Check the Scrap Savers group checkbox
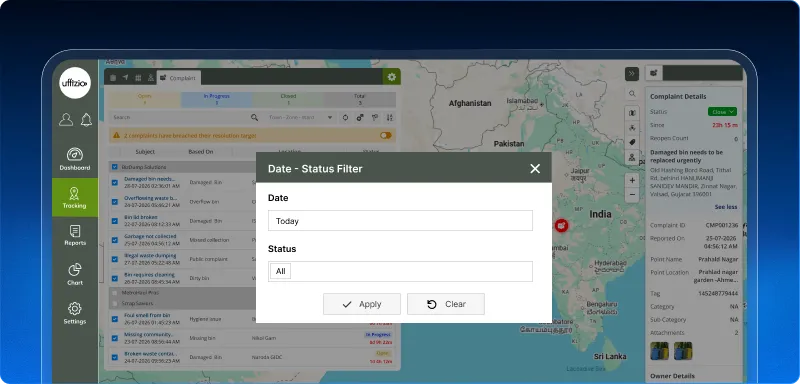This screenshot has height=384, width=800. (x=115, y=303)
